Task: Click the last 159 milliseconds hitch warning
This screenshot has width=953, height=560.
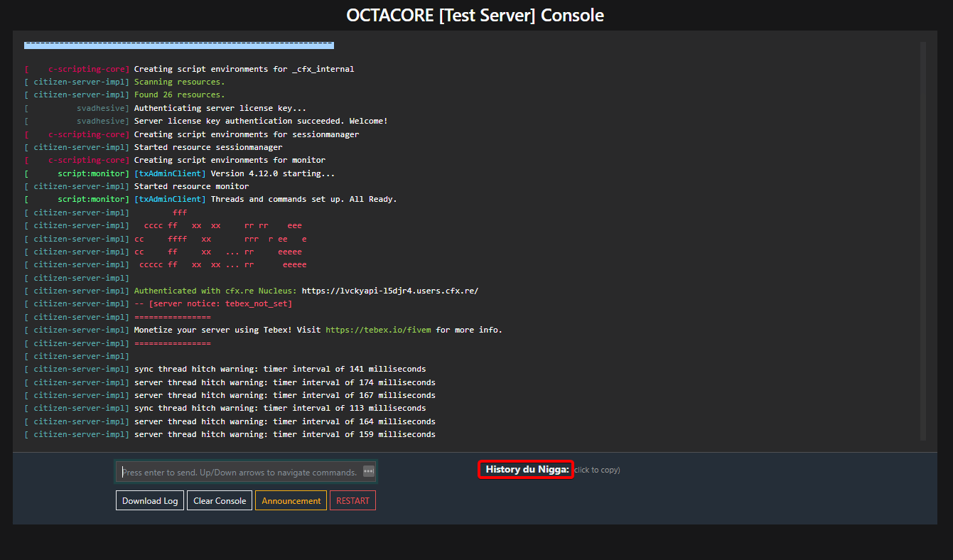Action: point(284,434)
